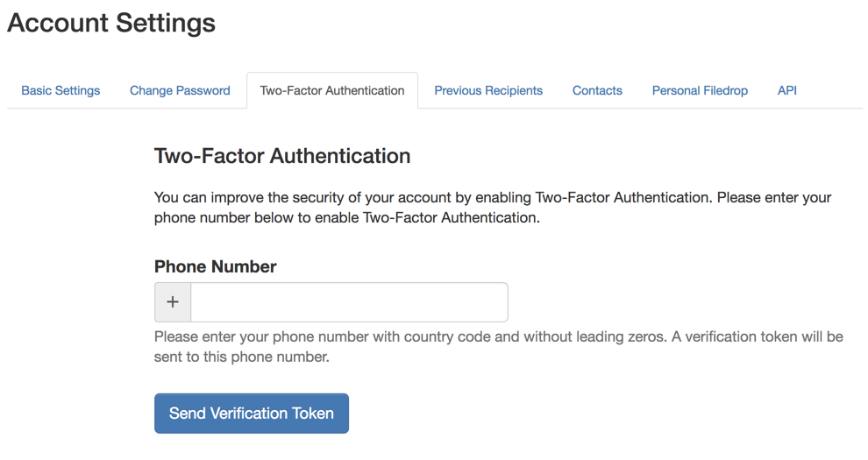Click the empty tab bar area right of the API tab
Screen dimensions: 868x460
(x=833, y=90)
